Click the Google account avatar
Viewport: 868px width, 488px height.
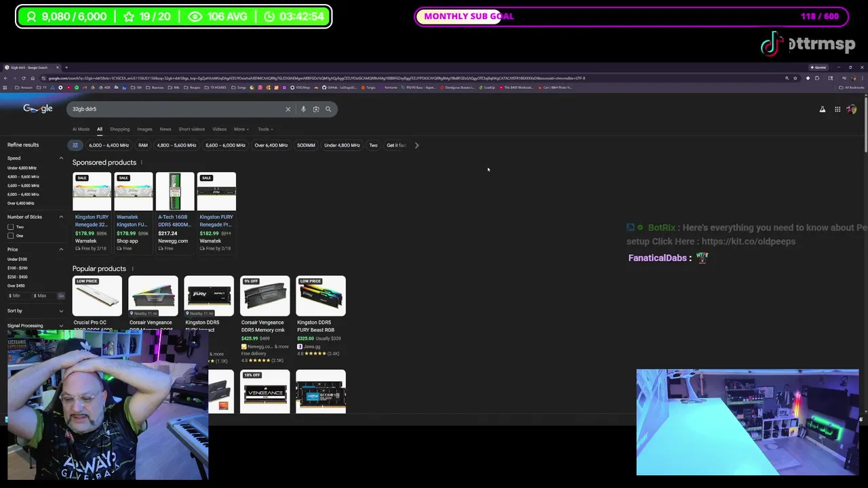[852, 109]
